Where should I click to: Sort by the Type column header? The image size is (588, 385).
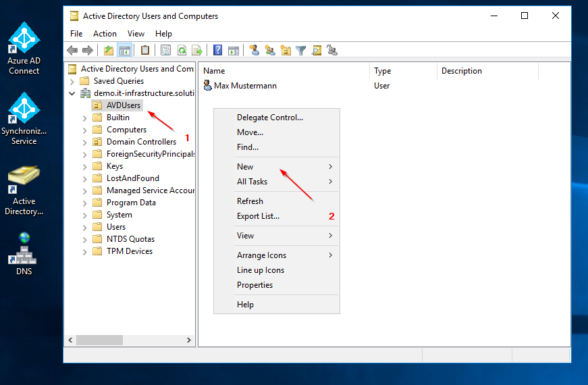pos(404,71)
